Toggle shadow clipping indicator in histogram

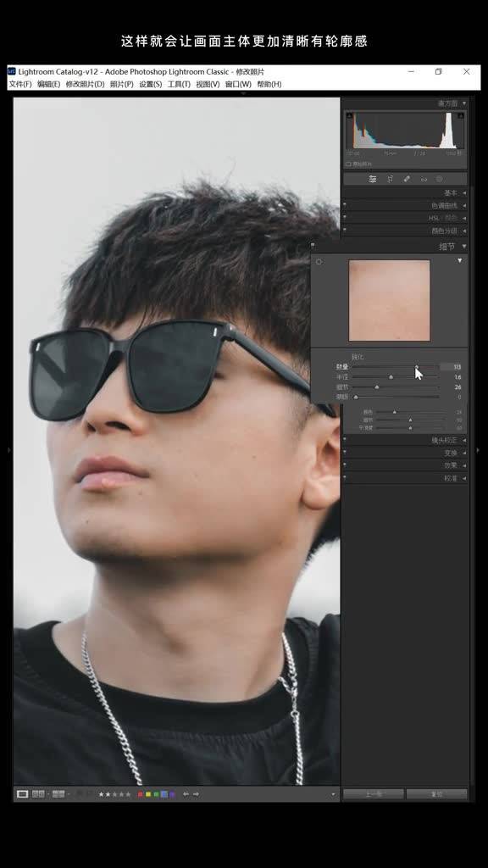[x=350, y=115]
